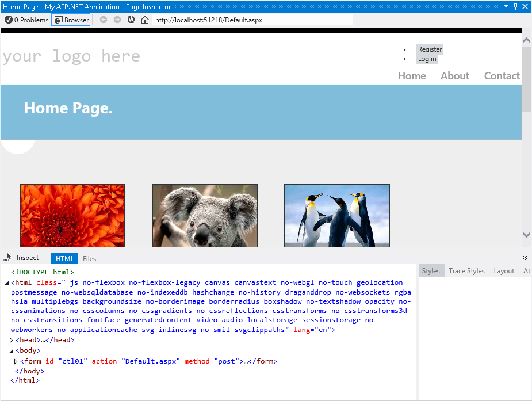
Task: Click the koala image thumbnail
Action: coord(204,215)
